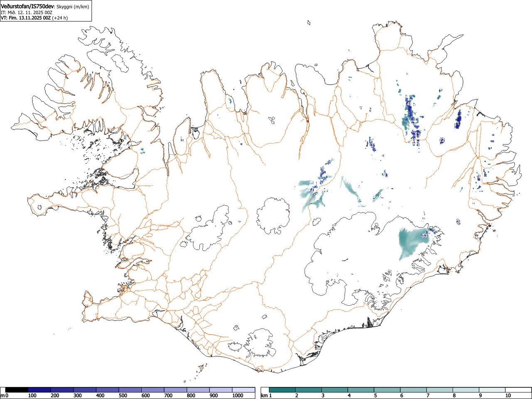Screen dimensions: 532x399
Task: Click the '500' metre legend label
Action: pyautogui.click(x=123, y=396)
